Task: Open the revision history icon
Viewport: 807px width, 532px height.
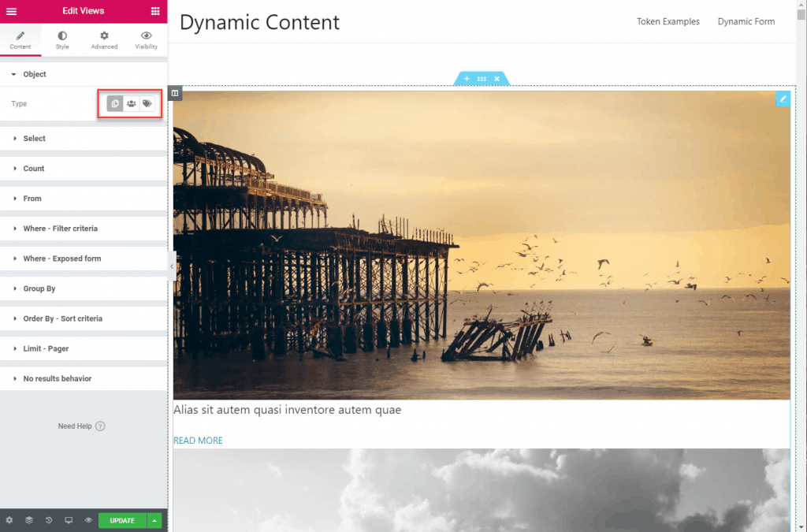Action: tap(49, 520)
